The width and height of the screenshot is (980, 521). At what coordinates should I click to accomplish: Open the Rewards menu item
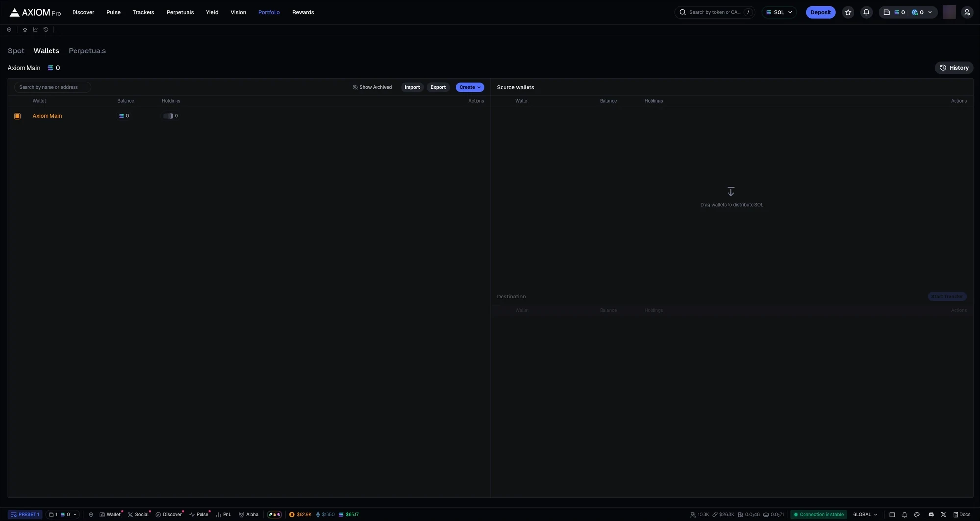[303, 12]
